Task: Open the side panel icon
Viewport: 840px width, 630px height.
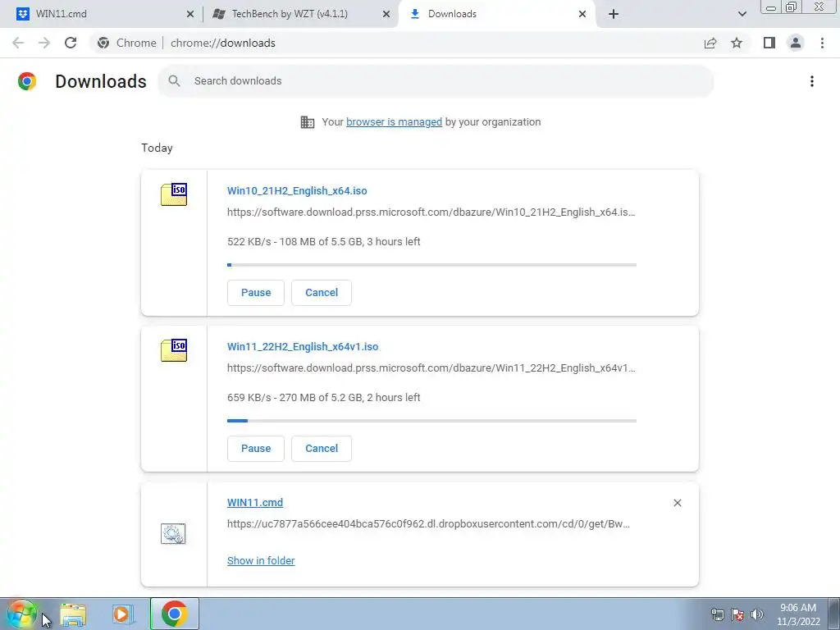Action: point(769,43)
